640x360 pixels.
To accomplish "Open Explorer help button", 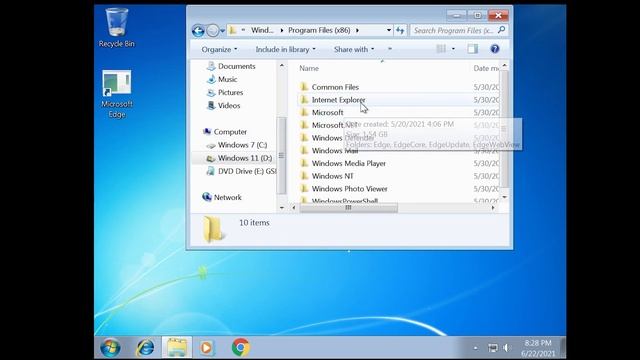I will point(495,49).
